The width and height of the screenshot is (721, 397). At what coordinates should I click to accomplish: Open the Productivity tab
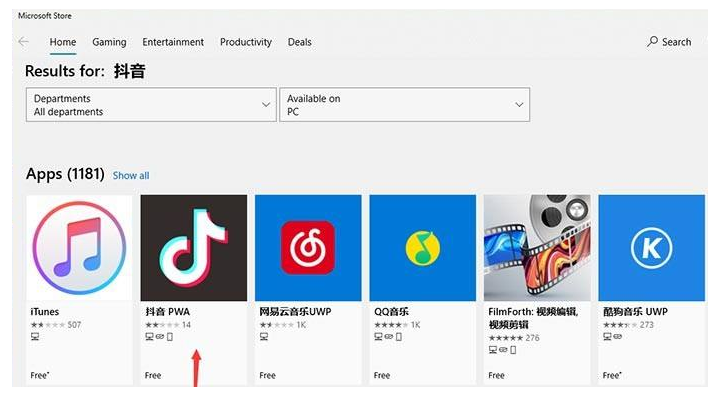[246, 42]
